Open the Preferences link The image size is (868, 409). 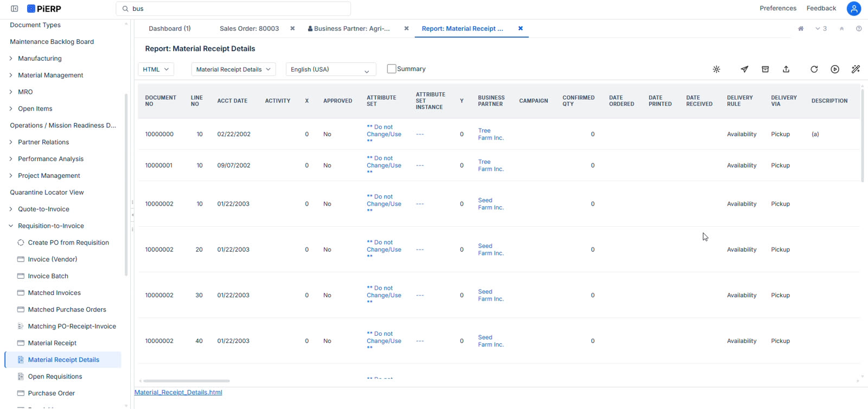[778, 8]
